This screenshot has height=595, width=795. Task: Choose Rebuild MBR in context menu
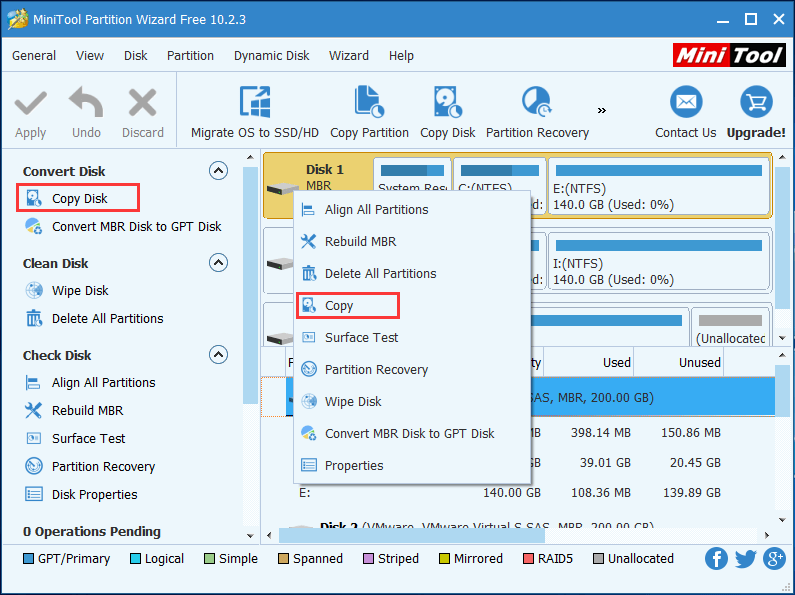[x=412, y=241]
